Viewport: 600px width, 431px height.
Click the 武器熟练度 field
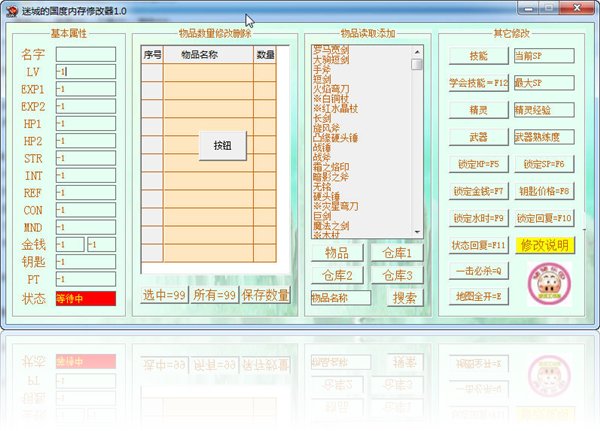tap(544, 137)
